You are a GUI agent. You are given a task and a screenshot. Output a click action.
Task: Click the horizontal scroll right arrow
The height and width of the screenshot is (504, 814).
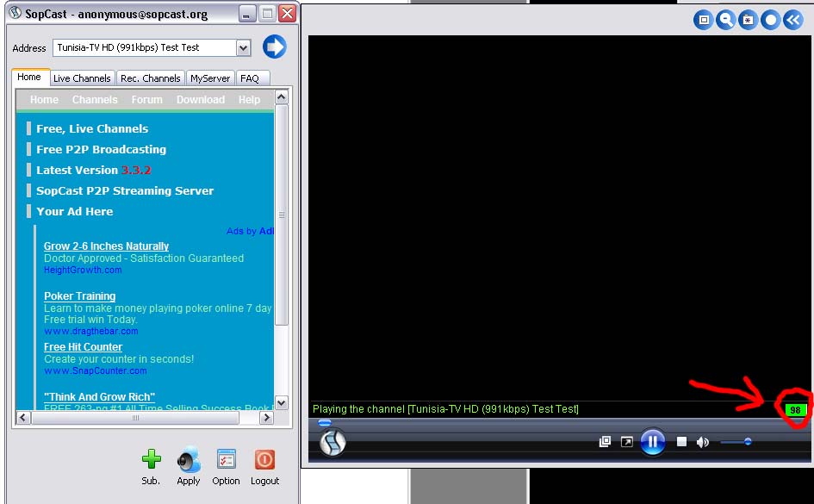[266, 417]
